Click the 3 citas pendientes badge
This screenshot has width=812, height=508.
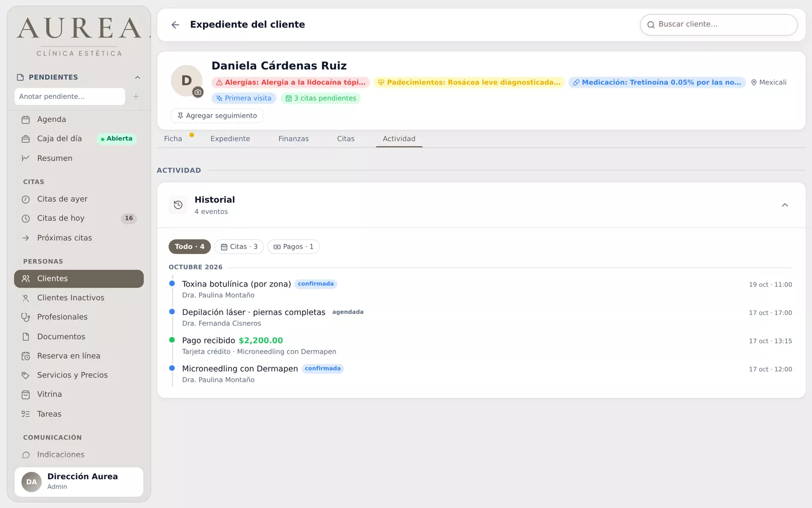pyautogui.click(x=321, y=98)
